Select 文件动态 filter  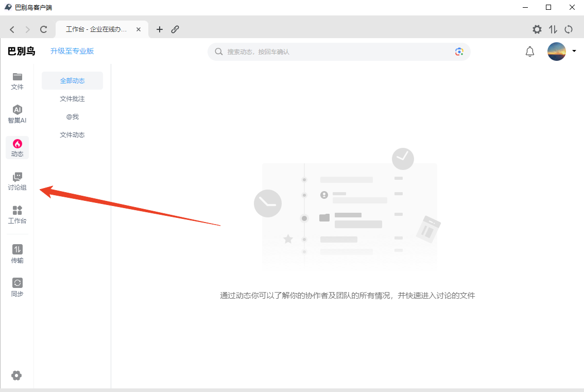point(72,135)
